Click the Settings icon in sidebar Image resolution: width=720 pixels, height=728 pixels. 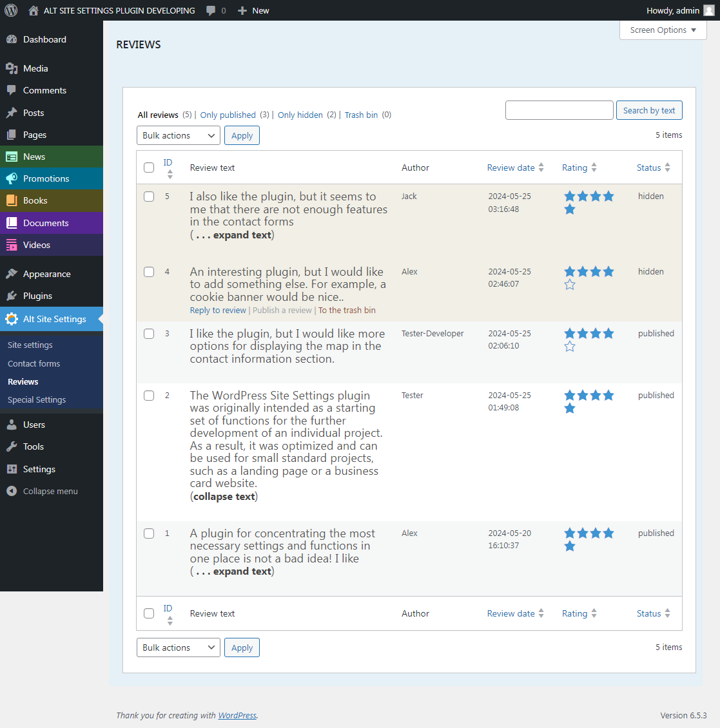[12, 469]
